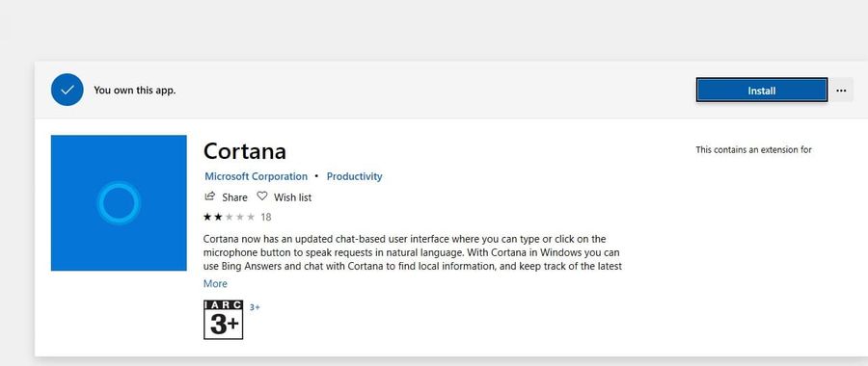Click 'This contains an extension for' text
The width and height of the screenshot is (868, 366).
(753, 150)
